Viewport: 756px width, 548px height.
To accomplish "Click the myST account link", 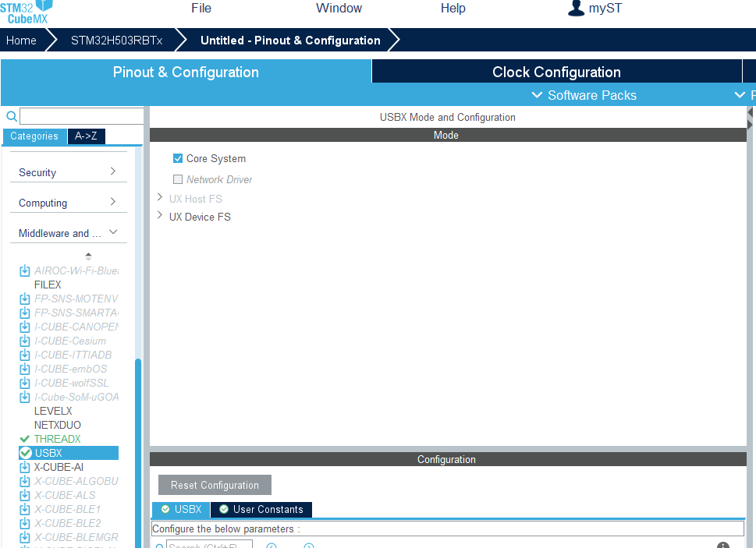I will (605, 9).
